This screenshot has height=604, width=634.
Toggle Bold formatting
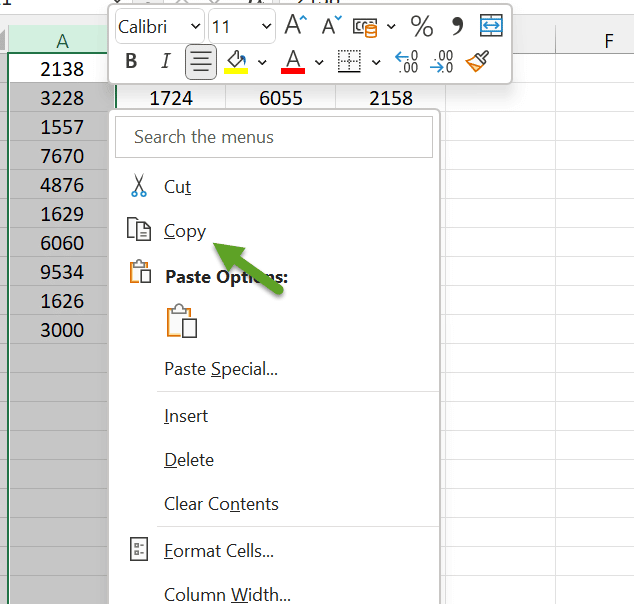131,61
